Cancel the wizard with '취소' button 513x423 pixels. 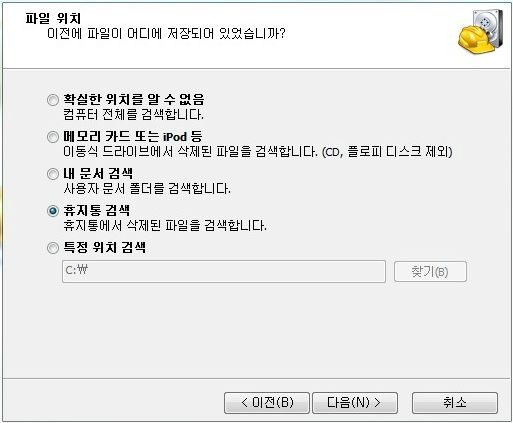tap(455, 403)
